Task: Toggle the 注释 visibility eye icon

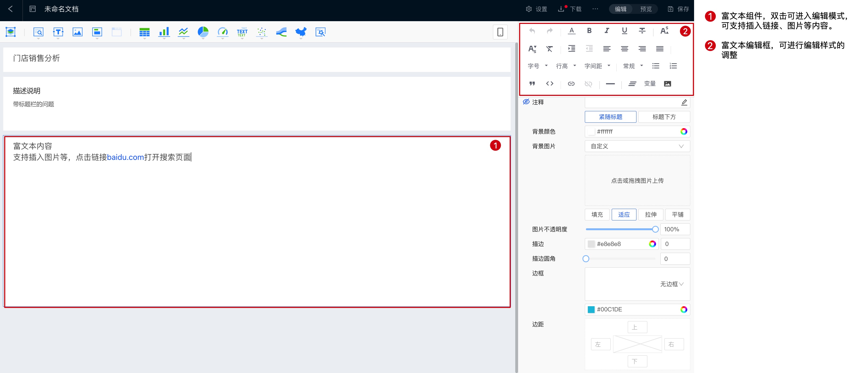Action: click(526, 102)
